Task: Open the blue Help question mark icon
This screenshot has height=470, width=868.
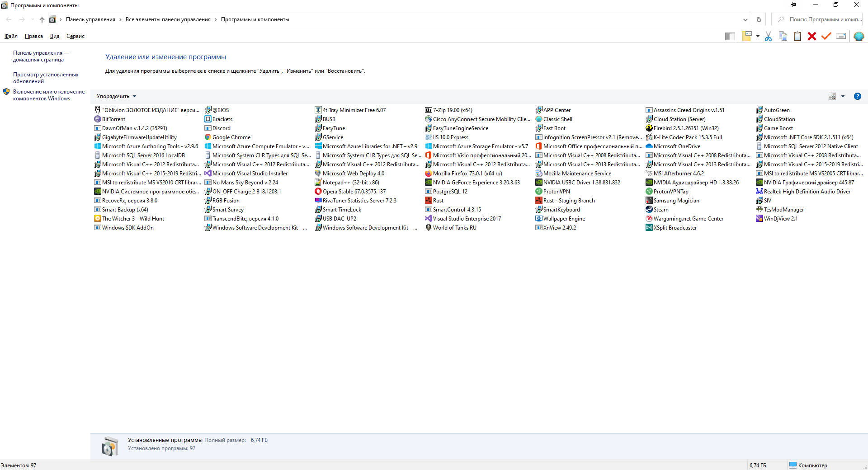Action: click(x=858, y=96)
